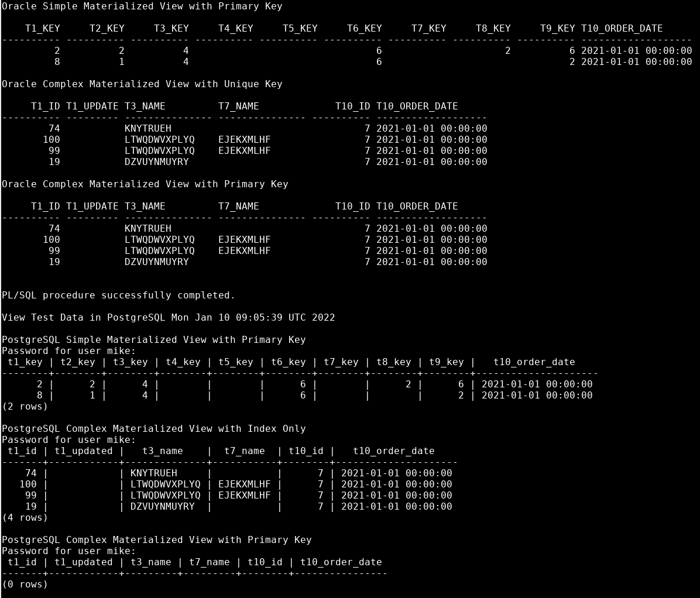Viewport: 700px width, 598px height.
Task: Click T7_NAME header under Oracle Unique Key view
Action: (238, 106)
